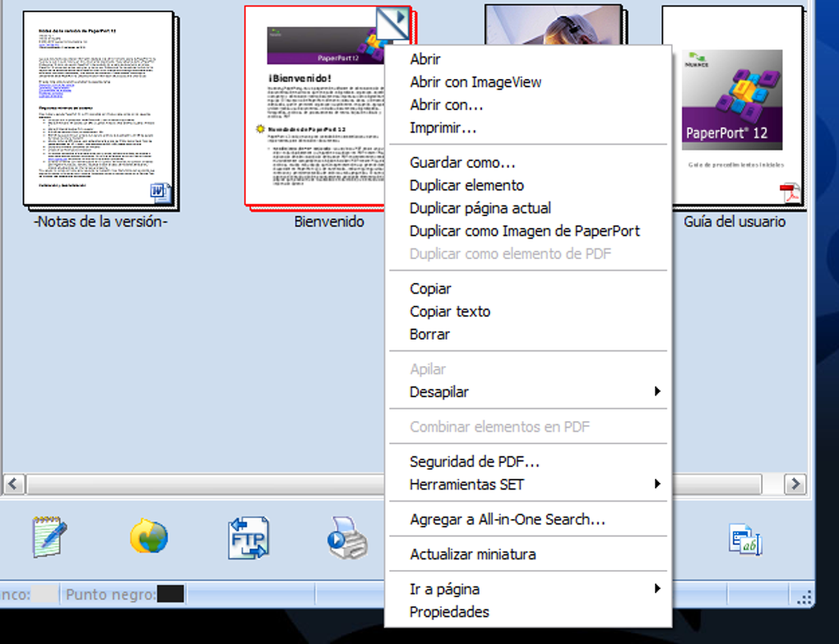Open the text form icon at right
Viewport: 839px width, 644px height.
745,540
